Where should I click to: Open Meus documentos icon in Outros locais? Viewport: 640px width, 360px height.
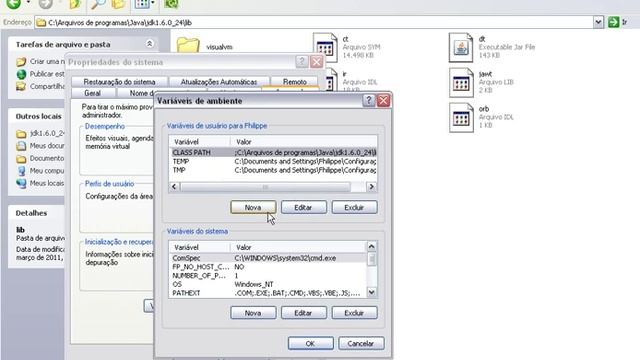(x=21, y=146)
